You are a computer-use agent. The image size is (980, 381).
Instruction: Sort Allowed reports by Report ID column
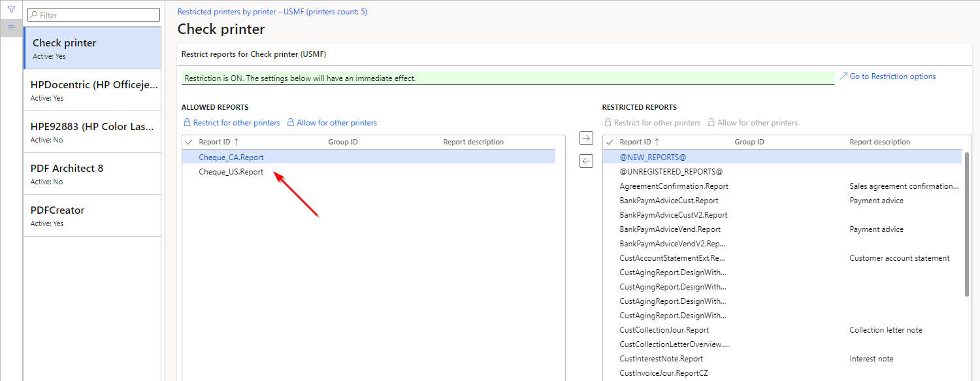pyautogui.click(x=219, y=142)
